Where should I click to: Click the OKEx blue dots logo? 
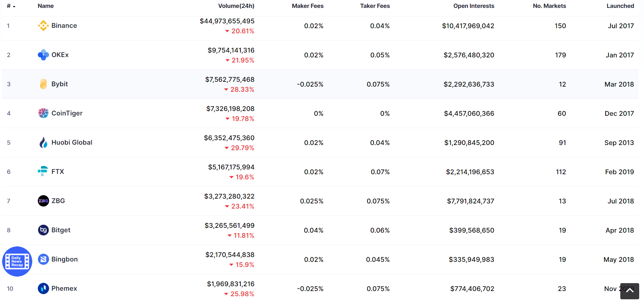tap(43, 55)
